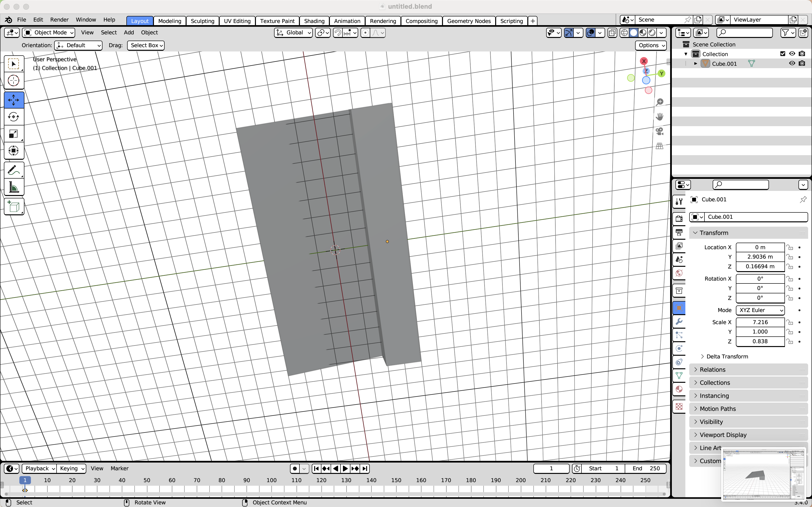Open the Modifier properties wrench tab
The width and height of the screenshot is (812, 507).
(679, 321)
